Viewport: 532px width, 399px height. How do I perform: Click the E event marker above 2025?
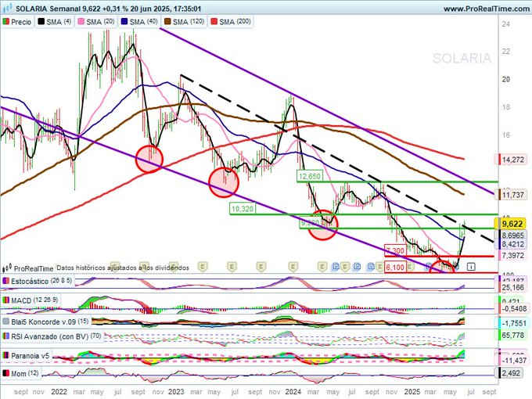point(410,267)
